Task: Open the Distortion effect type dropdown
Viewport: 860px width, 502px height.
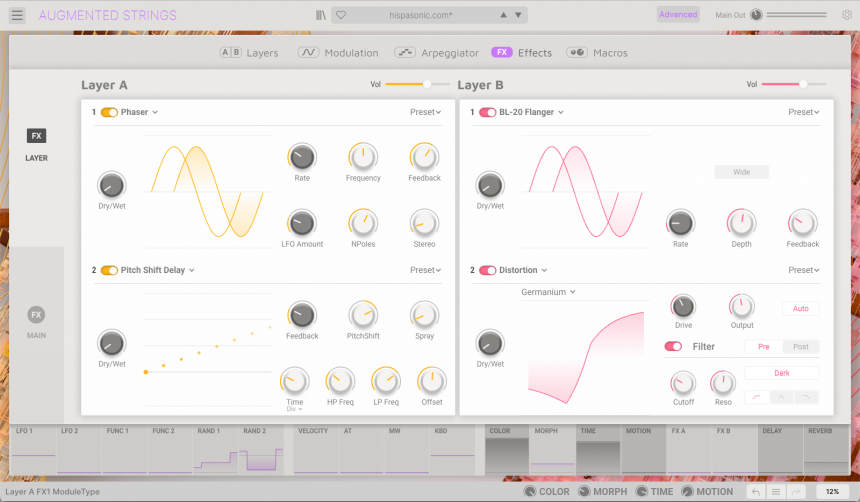Action: pos(523,270)
